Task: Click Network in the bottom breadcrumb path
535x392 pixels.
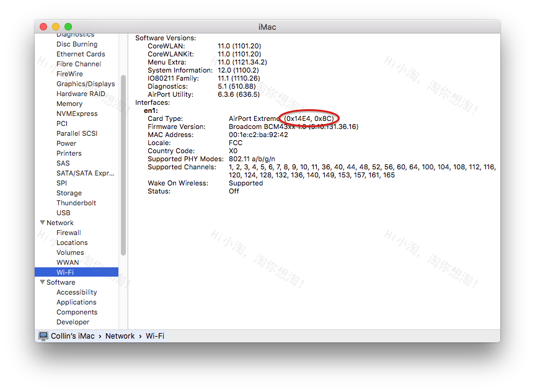Action: (x=120, y=336)
